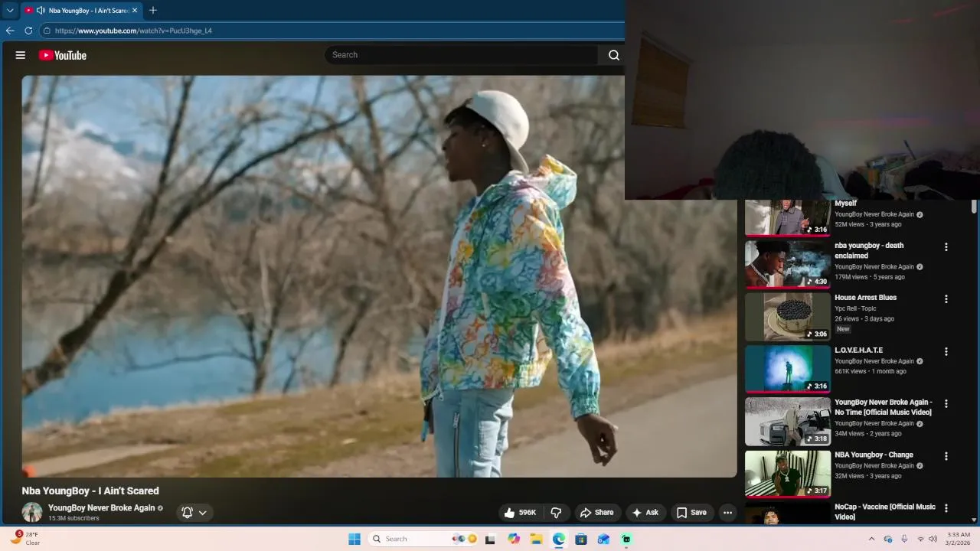Click the YouTube Search input field
Screen dimensions: 980x551
click(x=462, y=55)
